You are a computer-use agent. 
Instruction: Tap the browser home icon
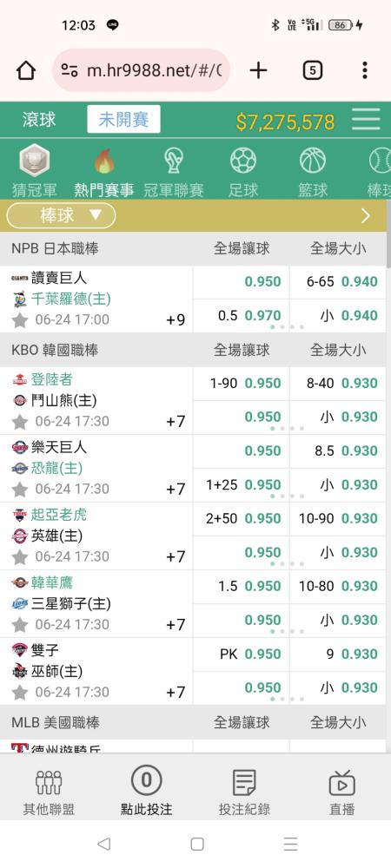point(26,70)
